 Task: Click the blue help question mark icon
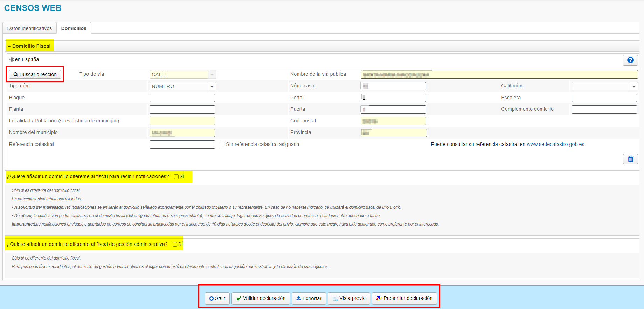(x=630, y=60)
